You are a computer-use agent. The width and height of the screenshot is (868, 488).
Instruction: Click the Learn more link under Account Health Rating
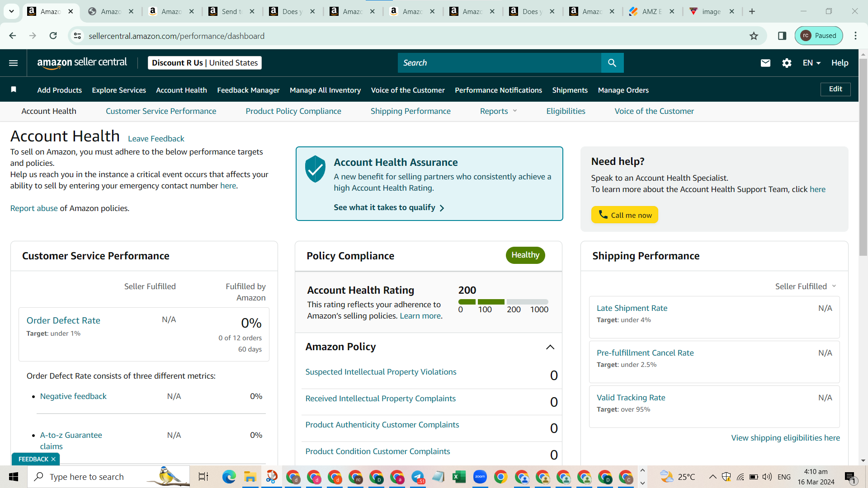(420, 316)
